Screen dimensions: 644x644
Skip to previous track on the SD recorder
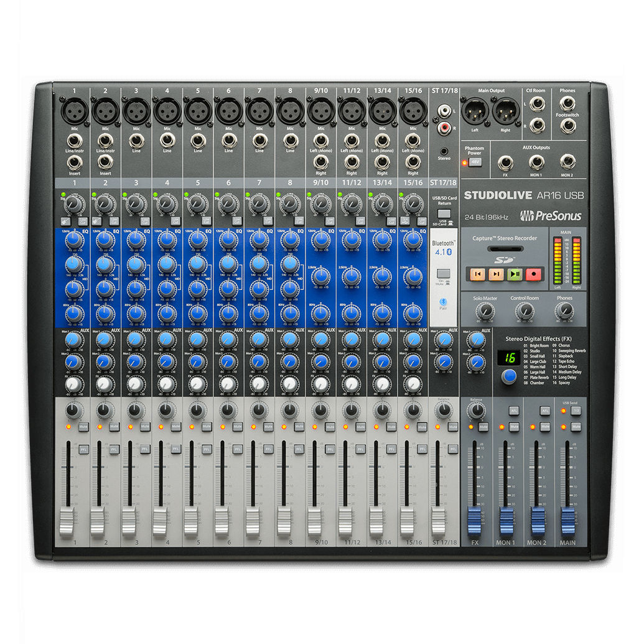click(x=477, y=274)
